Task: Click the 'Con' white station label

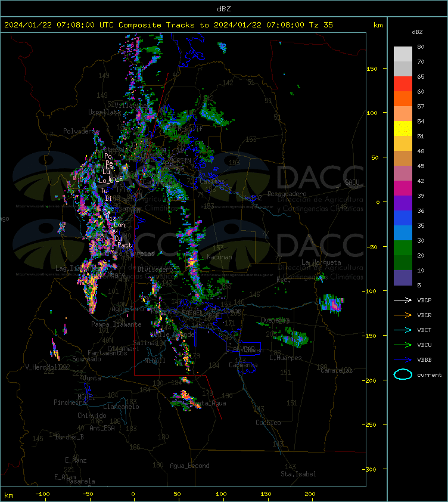Action: (119, 225)
